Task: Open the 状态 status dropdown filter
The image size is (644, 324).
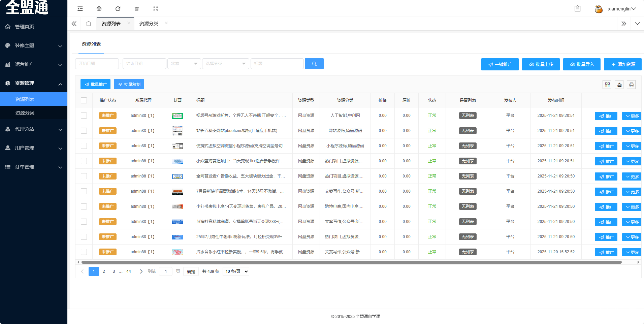Action: 184,64
